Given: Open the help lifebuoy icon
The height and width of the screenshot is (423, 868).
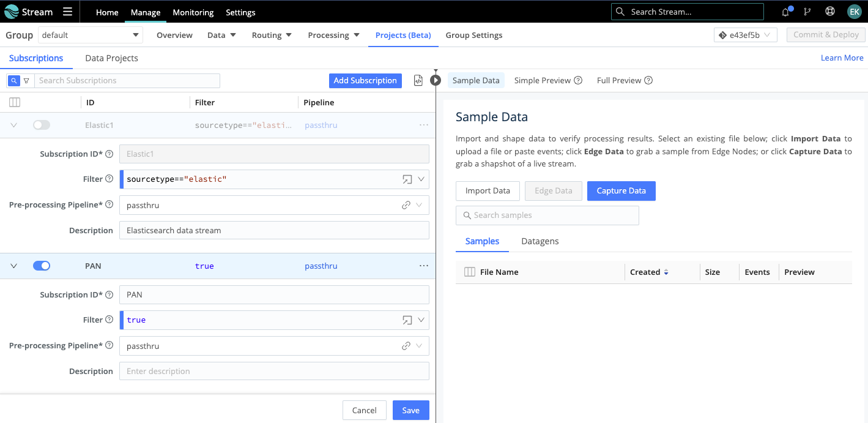Looking at the screenshot, I should coord(830,12).
